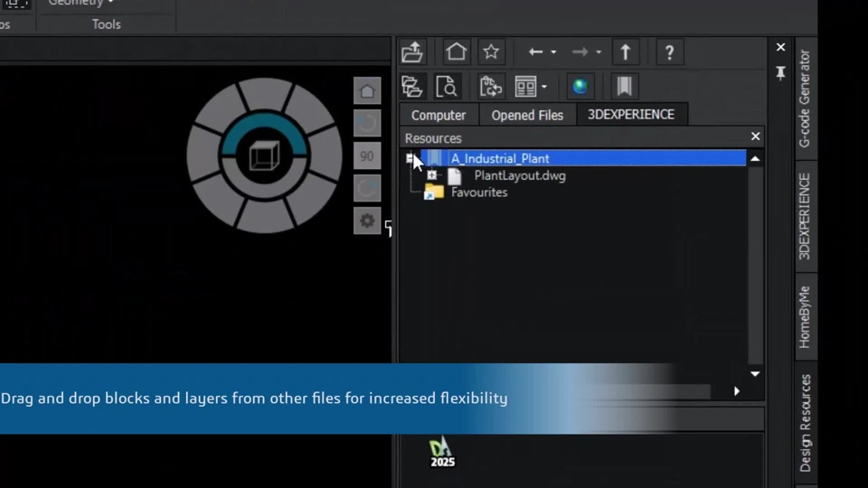Viewport: 868px width, 488px height.
Task: Toggle preview pane magnifier icon
Action: pos(446,87)
